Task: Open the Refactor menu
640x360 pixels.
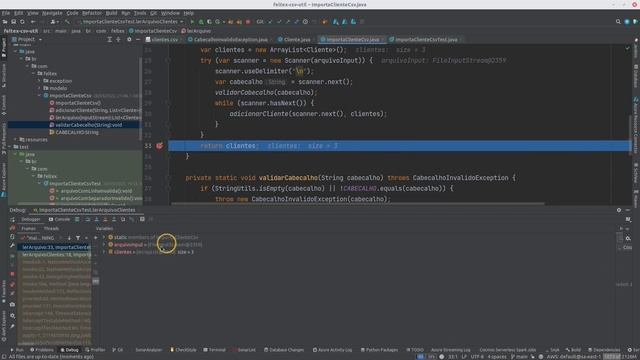Action: [92, 13]
